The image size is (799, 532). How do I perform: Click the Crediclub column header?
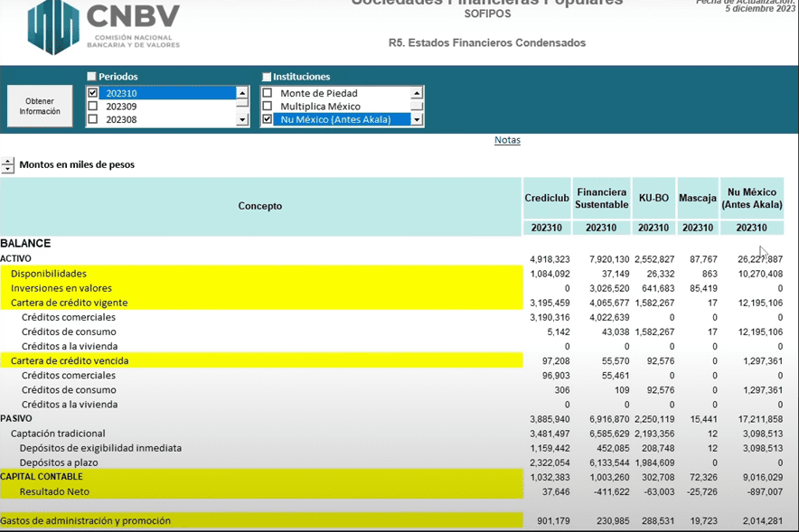click(x=546, y=198)
